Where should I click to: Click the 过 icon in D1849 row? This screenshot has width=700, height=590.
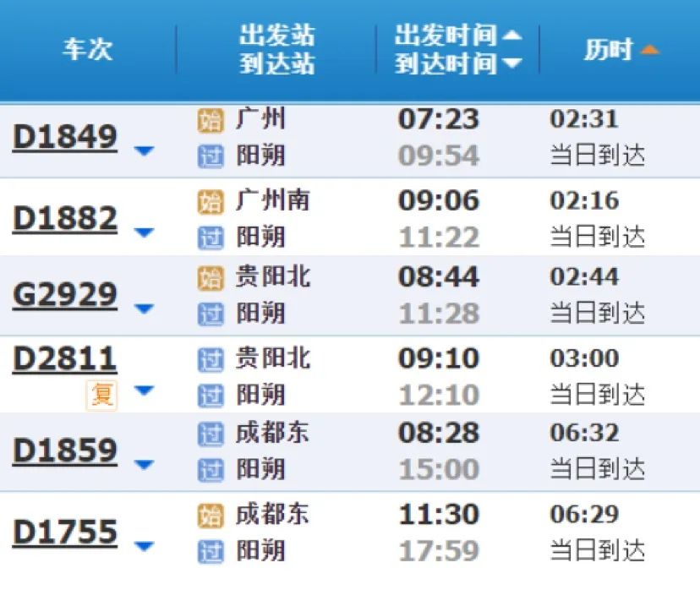(211, 156)
